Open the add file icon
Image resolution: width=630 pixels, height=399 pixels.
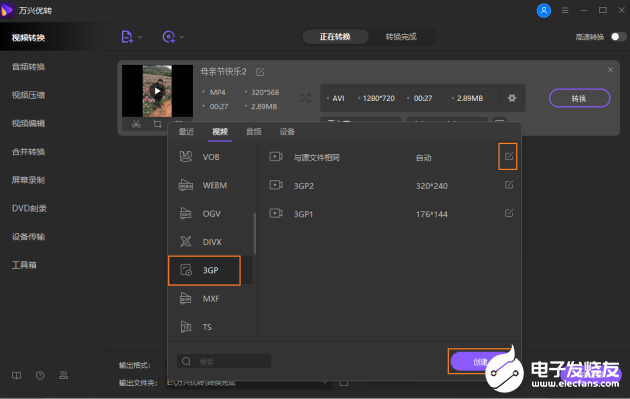pyautogui.click(x=127, y=37)
